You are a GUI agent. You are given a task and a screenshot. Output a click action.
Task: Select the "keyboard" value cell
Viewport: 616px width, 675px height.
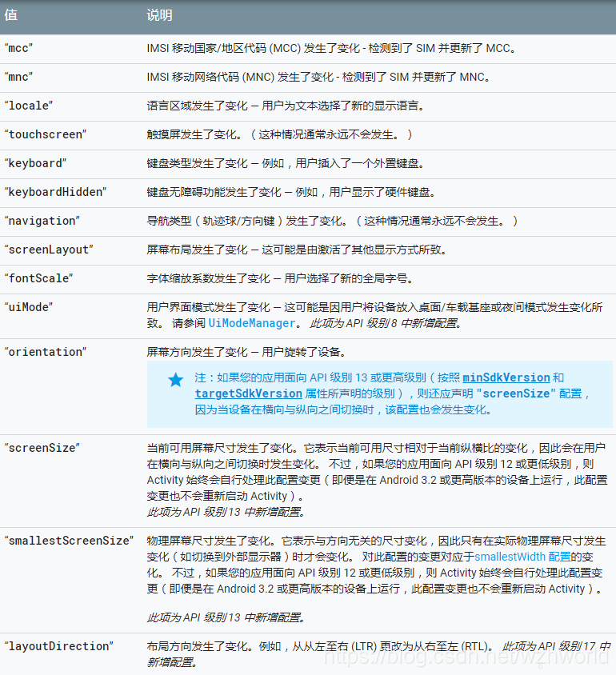click(x=35, y=163)
